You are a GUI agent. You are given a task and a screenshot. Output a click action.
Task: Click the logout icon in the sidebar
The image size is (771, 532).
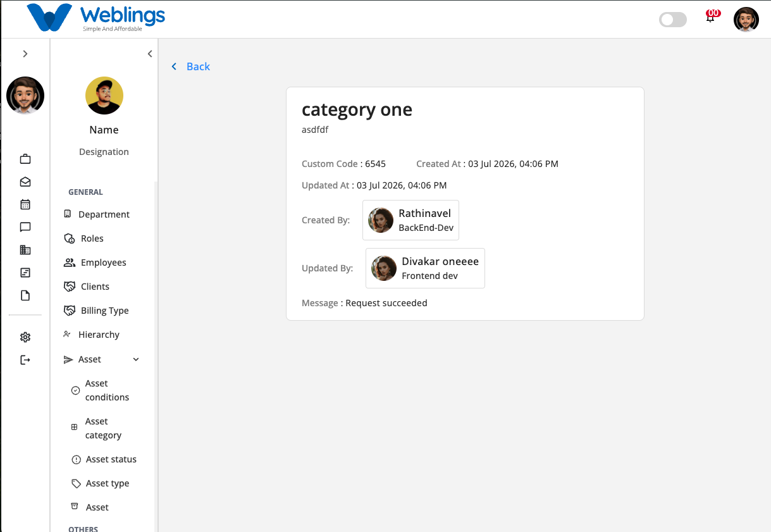point(25,360)
